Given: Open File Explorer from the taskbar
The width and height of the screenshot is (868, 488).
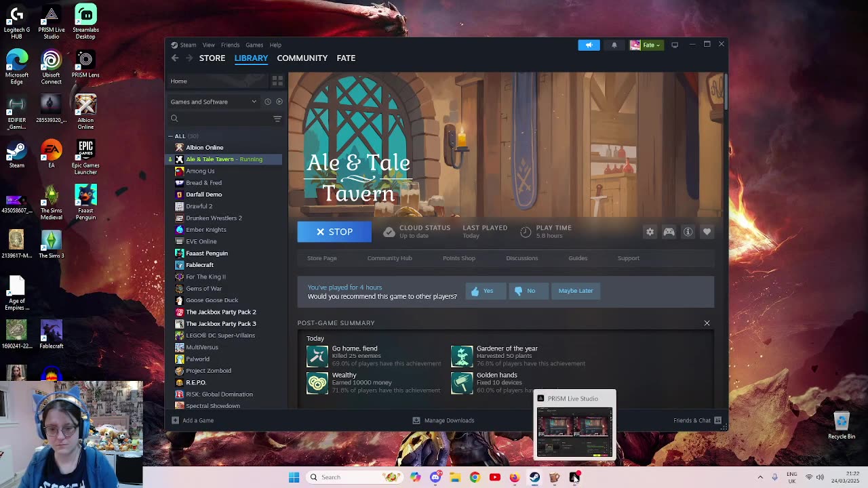Looking at the screenshot, I should tap(455, 477).
